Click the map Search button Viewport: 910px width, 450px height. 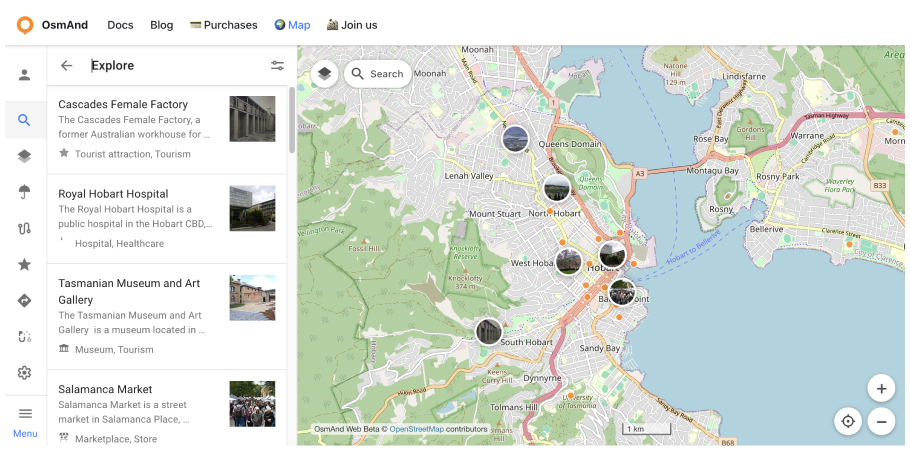(377, 73)
